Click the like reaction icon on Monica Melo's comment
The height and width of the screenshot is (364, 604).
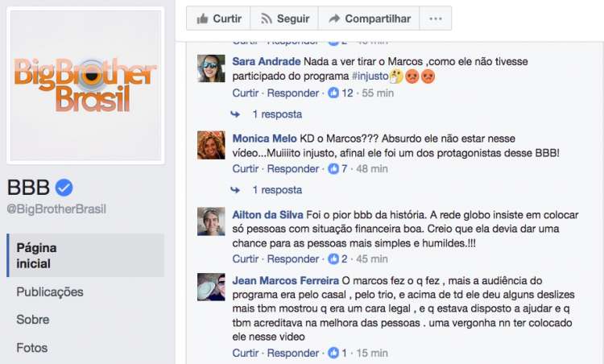click(x=333, y=168)
